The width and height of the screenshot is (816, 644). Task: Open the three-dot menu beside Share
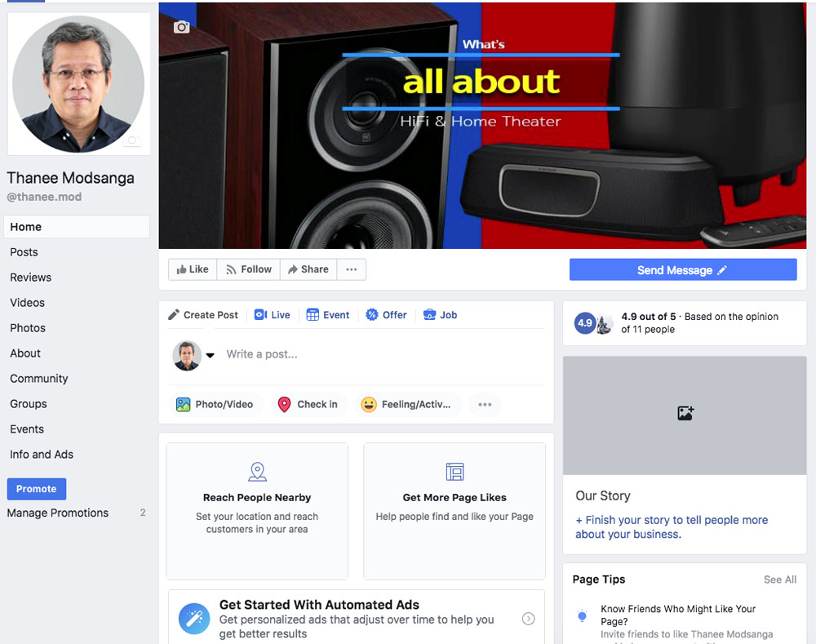pyautogui.click(x=351, y=269)
